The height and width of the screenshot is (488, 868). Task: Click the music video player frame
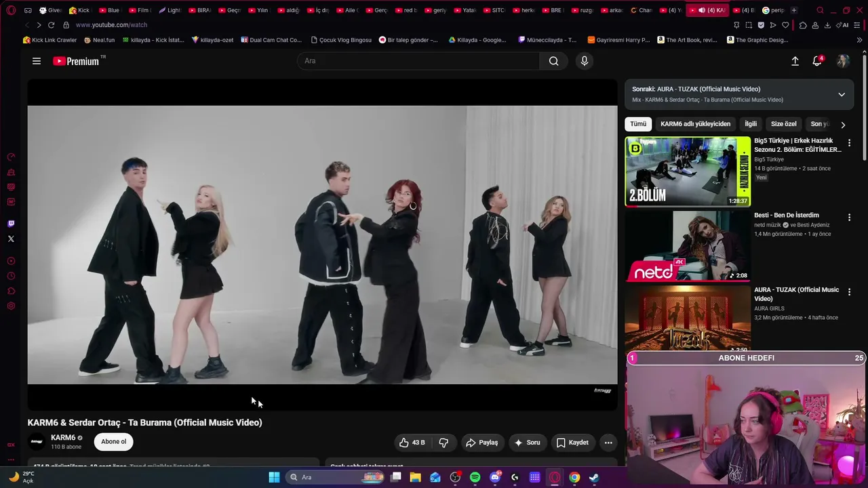point(322,245)
